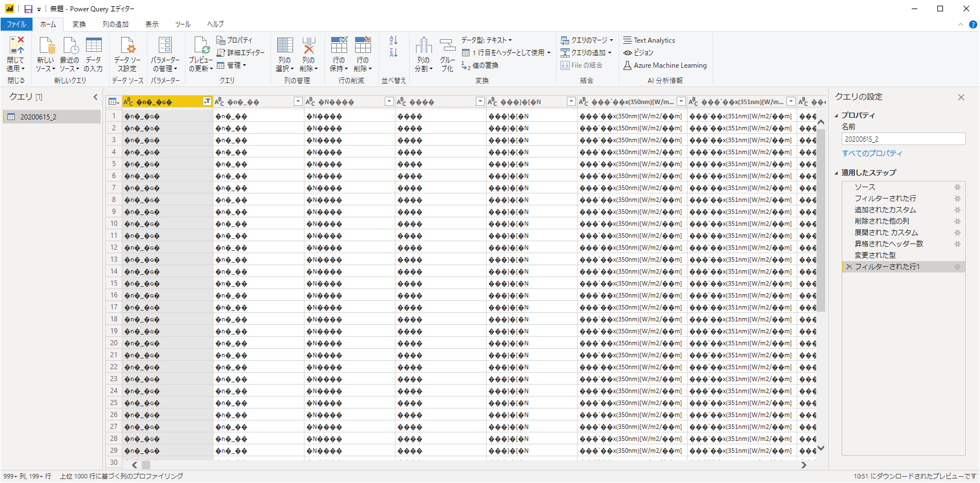The width and height of the screenshot is (980, 483).
Task: Switch to the 変換 ribbon tab
Action: (x=79, y=24)
